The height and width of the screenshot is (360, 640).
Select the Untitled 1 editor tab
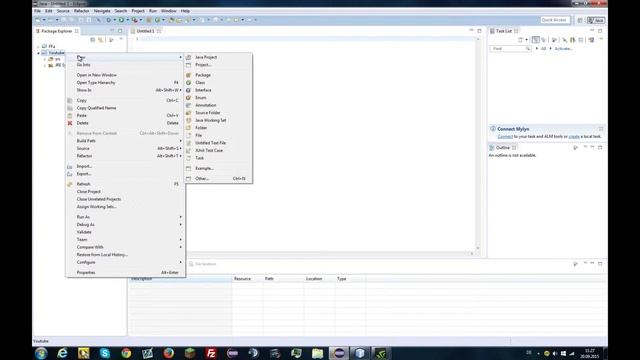tap(146, 31)
